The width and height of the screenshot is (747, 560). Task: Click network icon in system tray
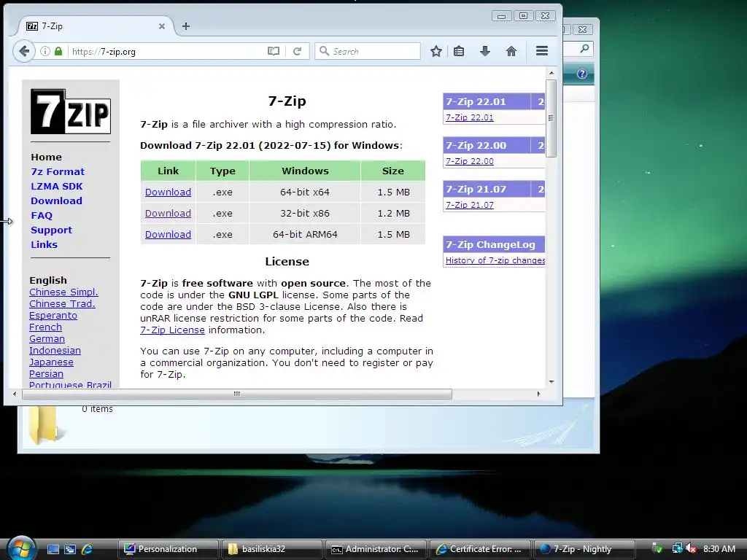pyautogui.click(x=677, y=548)
